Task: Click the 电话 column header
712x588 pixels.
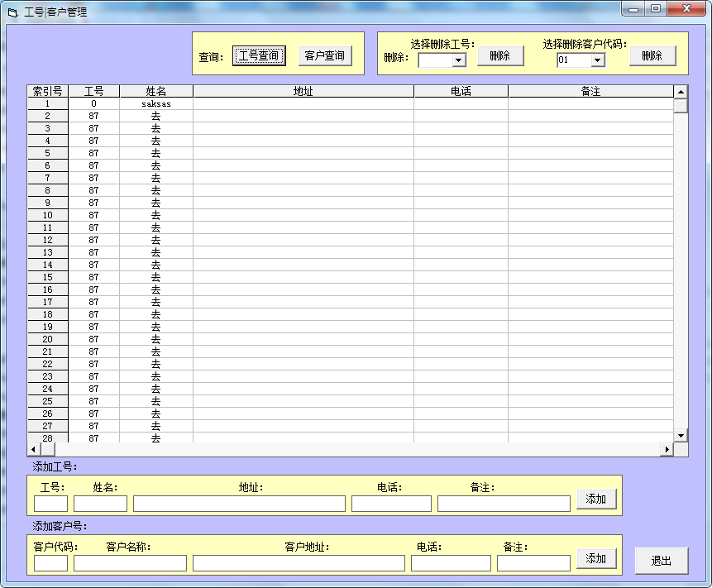Action: click(461, 91)
